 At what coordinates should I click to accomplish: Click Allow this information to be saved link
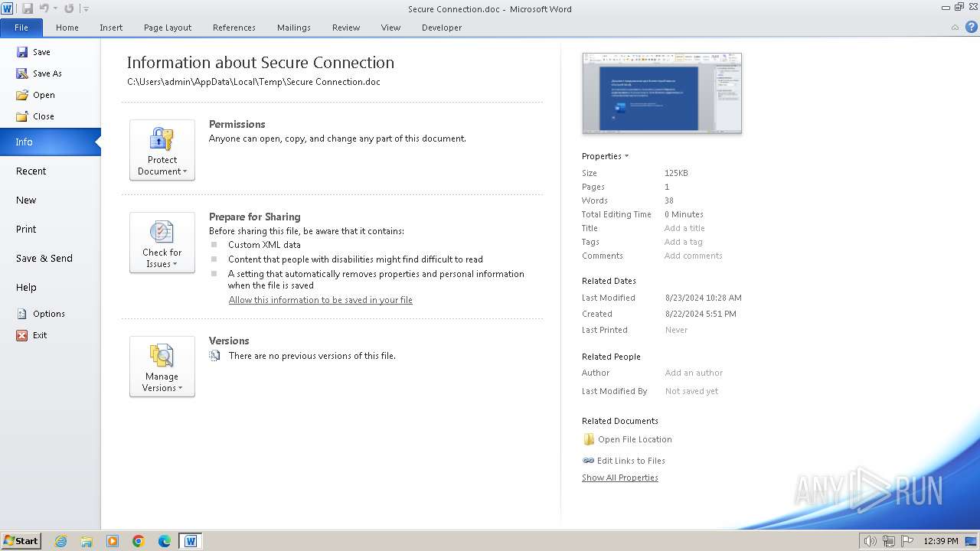[321, 300]
